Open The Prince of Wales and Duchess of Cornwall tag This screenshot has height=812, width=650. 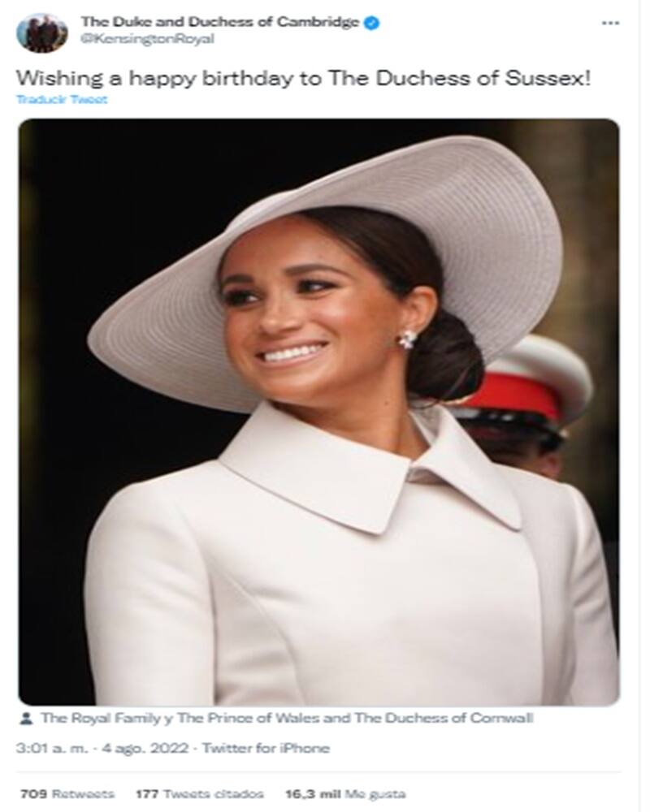pyautogui.click(x=356, y=719)
